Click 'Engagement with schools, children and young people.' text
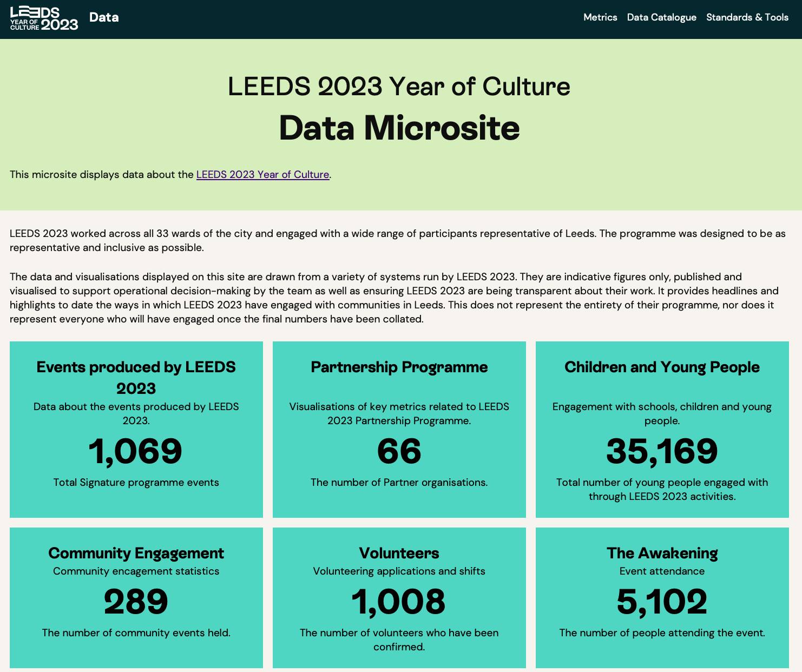Screen dimensions: 802x672 tap(662, 413)
